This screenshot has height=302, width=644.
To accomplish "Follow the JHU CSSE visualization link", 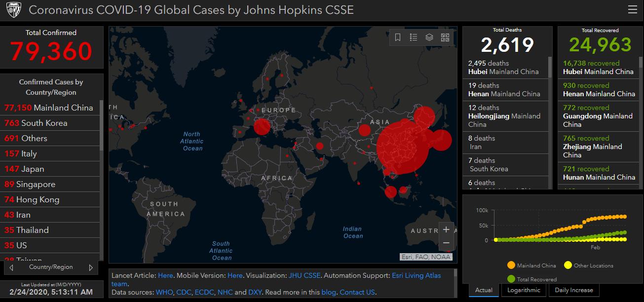I will point(304,275).
